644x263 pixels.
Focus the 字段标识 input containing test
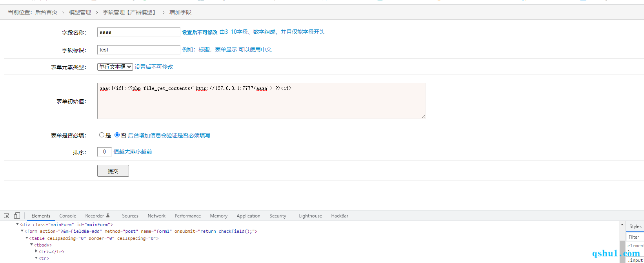139,50
